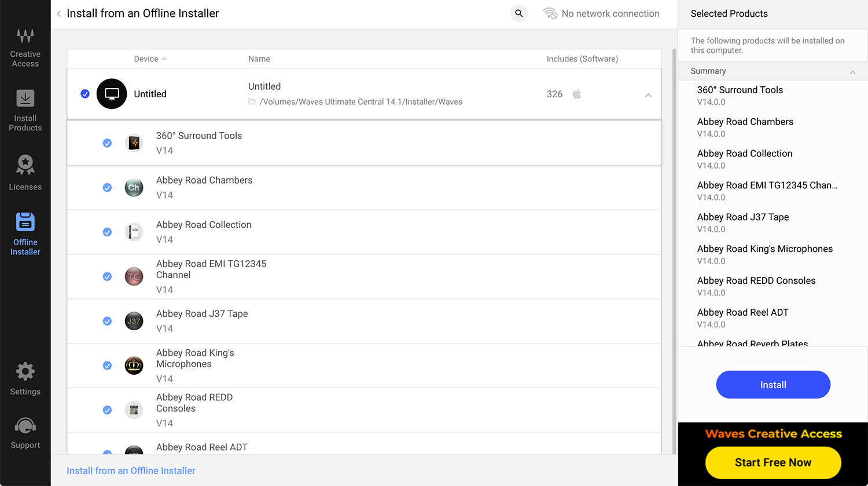Open the Support headset icon

point(25,433)
